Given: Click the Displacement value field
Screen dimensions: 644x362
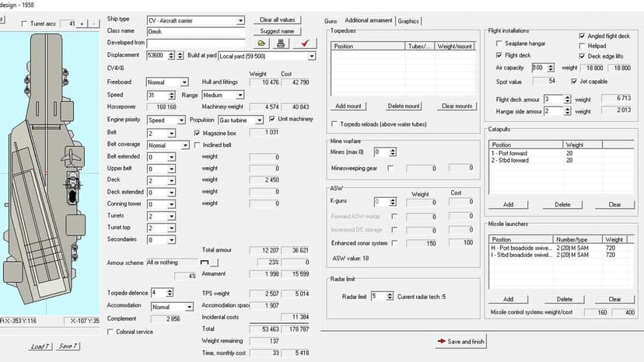Looking at the screenshot, I should (156, 55).
